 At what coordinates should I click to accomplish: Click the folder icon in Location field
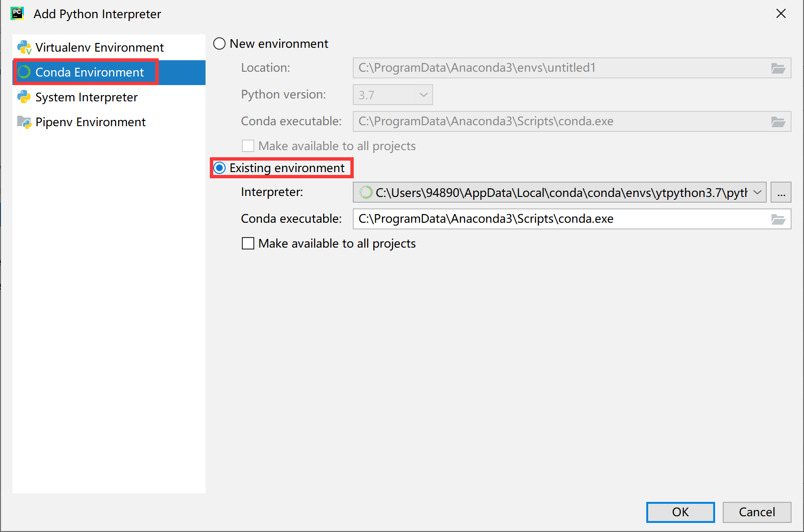pyautogui.click(x=778, y=68)
